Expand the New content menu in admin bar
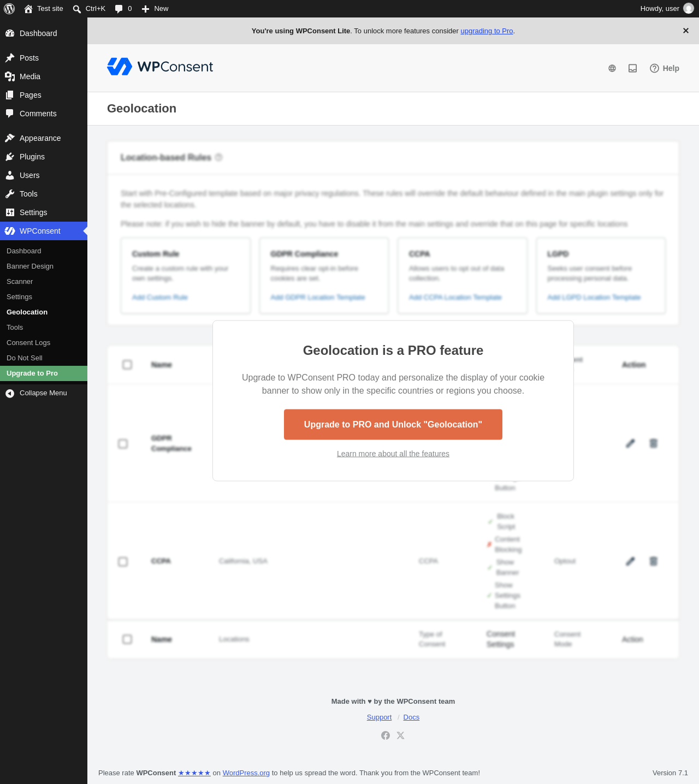This screenshot has height=784, width=699. [155, 9]
